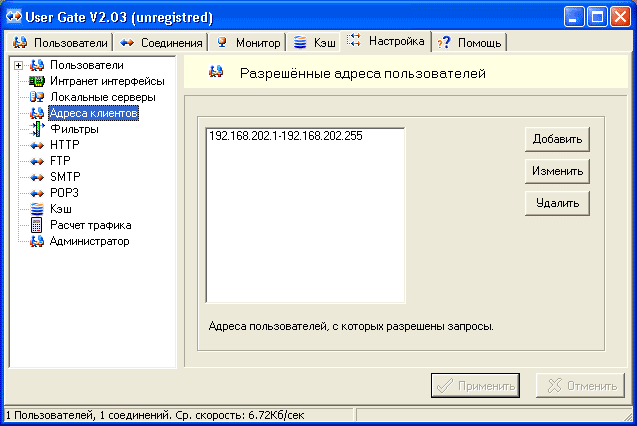Click the header icon beside Разрешённые адреса

coord(216,72)
